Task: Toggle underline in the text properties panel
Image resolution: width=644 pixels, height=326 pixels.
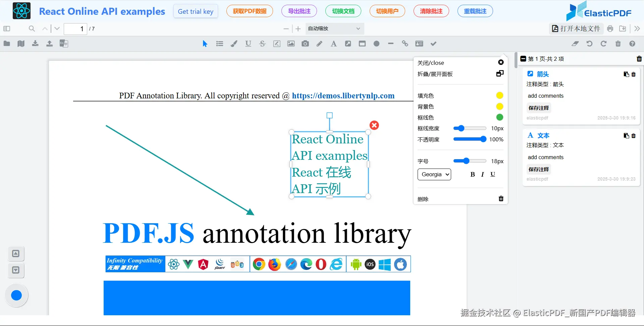Action: 493,174
